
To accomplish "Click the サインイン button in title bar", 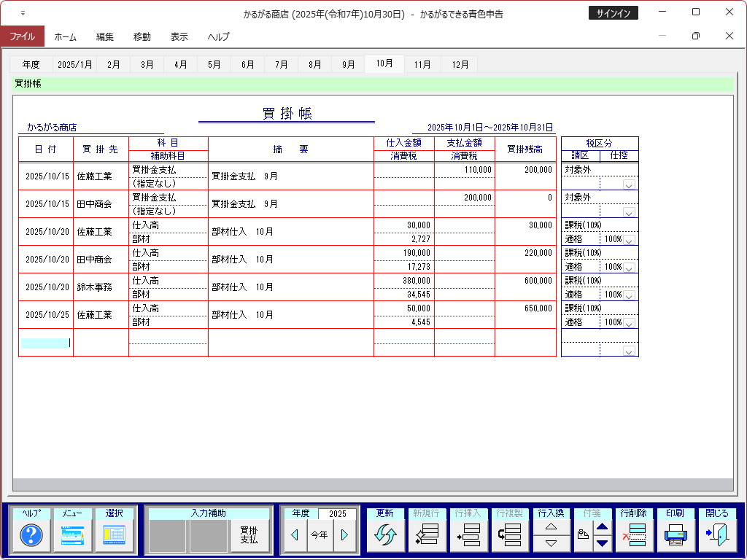I will click(x=613, y=13).
